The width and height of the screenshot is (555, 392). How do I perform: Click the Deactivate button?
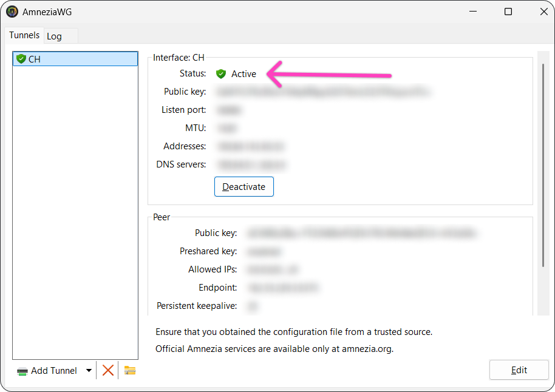click(x=244, y=186)
